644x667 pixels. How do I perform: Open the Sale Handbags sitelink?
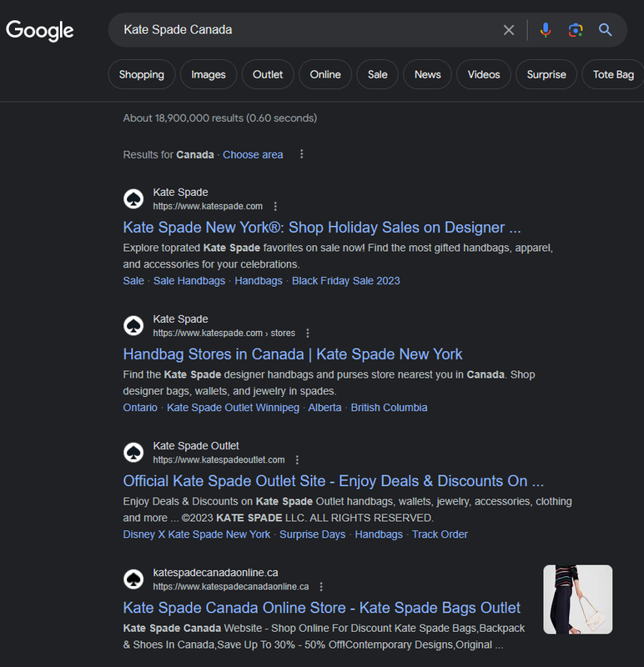point(189,281)
